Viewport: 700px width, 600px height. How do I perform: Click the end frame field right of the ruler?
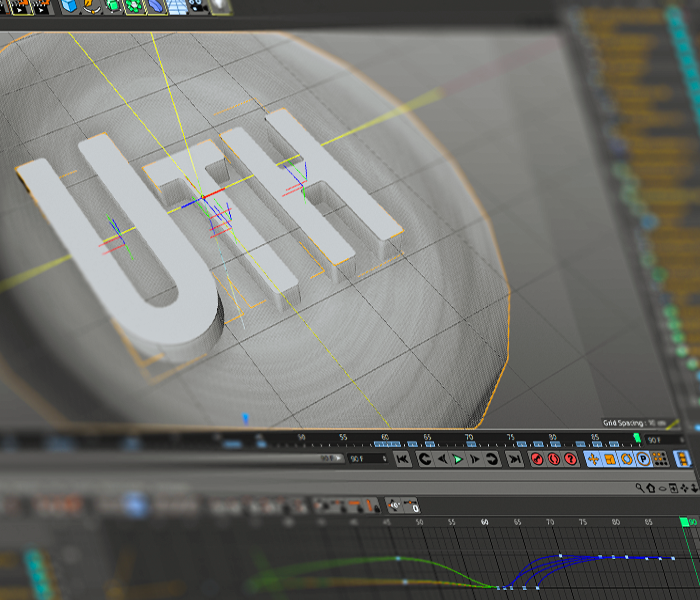pos(665,440)
